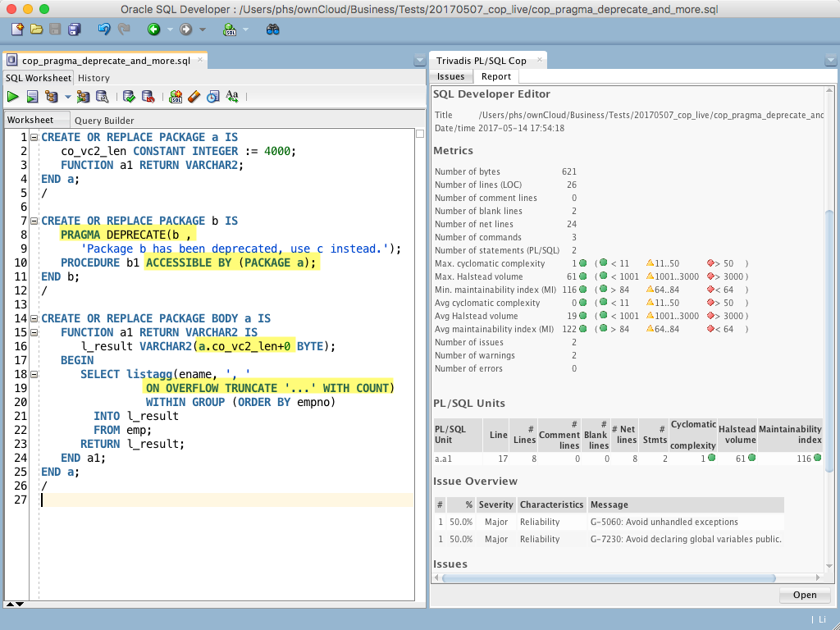840x630 pixels.
Task: Select the cop_pragma_deprecate_and_more.sql editor tab
Action: 106,60
